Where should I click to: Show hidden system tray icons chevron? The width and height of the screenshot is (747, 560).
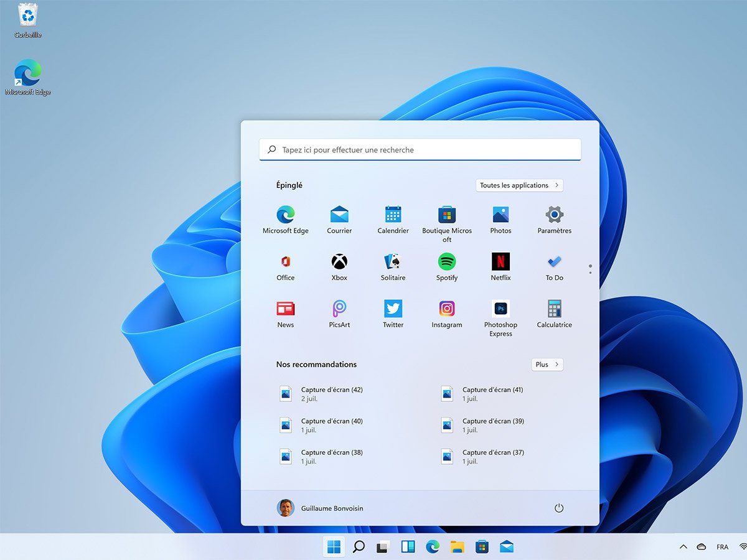coord(684,547)
